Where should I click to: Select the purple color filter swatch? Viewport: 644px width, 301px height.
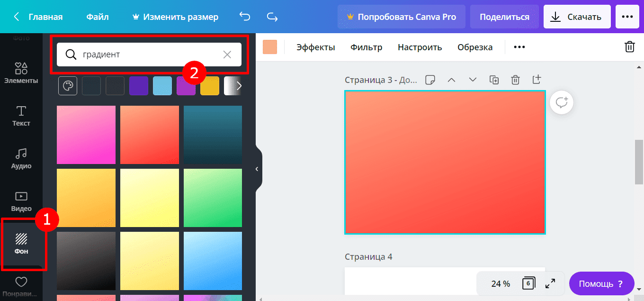point(139,86)
